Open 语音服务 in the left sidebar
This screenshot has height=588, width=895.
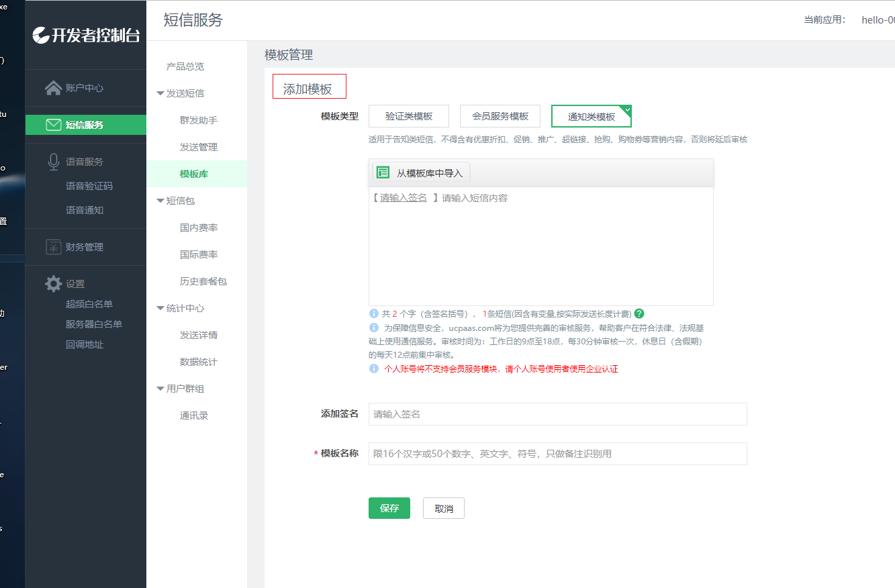(x=86, y=162)
